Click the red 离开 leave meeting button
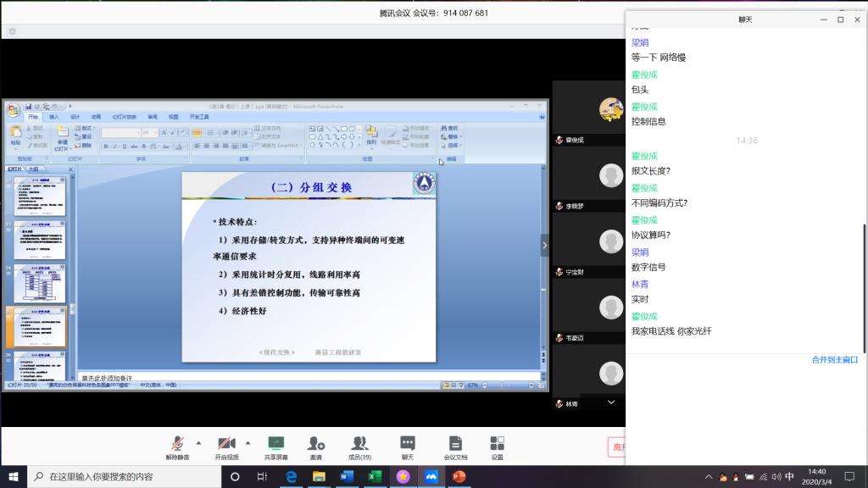868x488 pixels. click(616, 447)
